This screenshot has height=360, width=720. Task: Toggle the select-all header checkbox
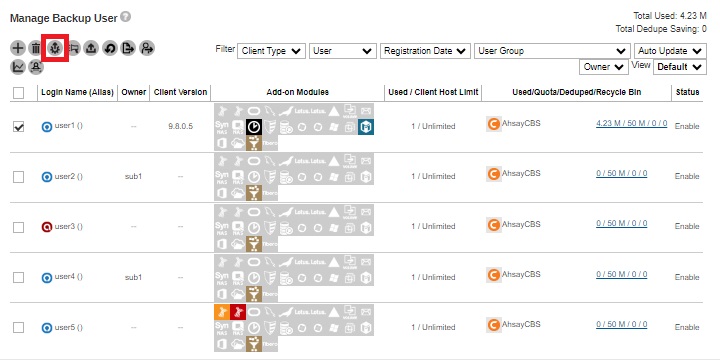click(18, 93)
